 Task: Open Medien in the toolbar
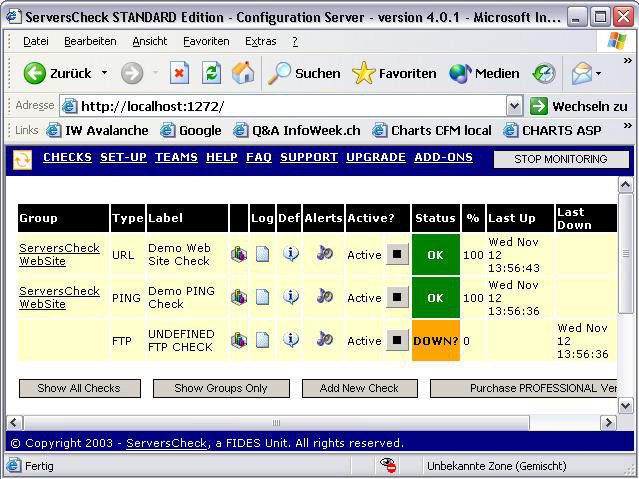click(484, 74)
